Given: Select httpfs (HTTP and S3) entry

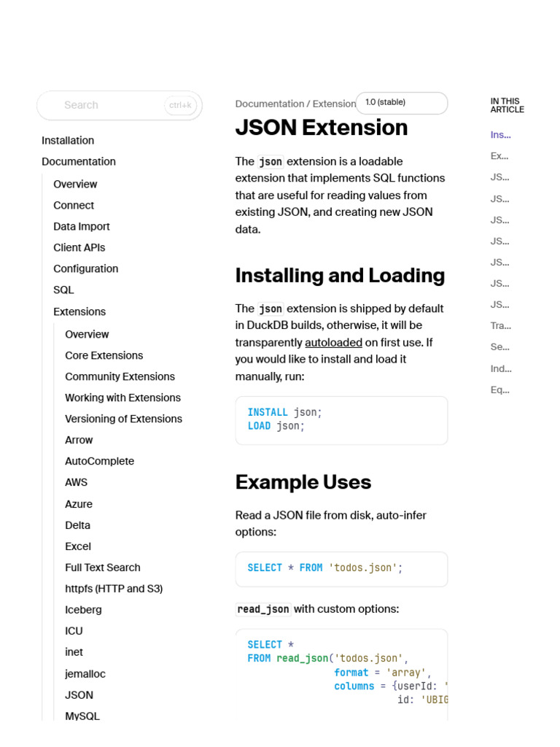Looking at the screenshot, I should pos(114,588).
